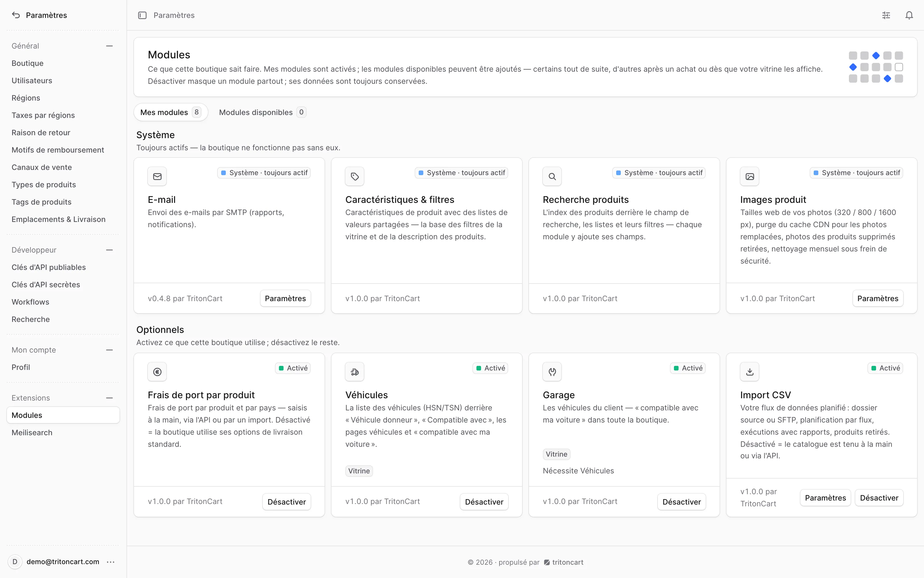The image size is (924, 578).
Task: Désactiver the Garage module
Action: pyautogui.click(x=681, y=501)
